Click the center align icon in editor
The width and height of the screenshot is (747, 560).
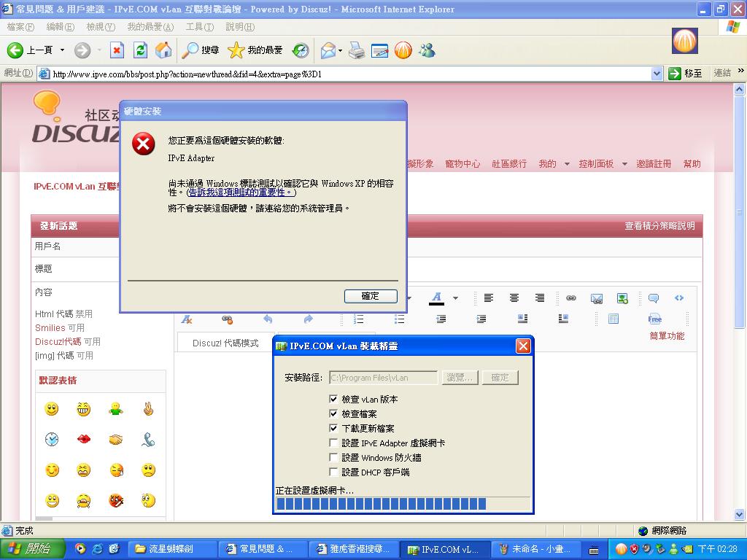point(514,297)
